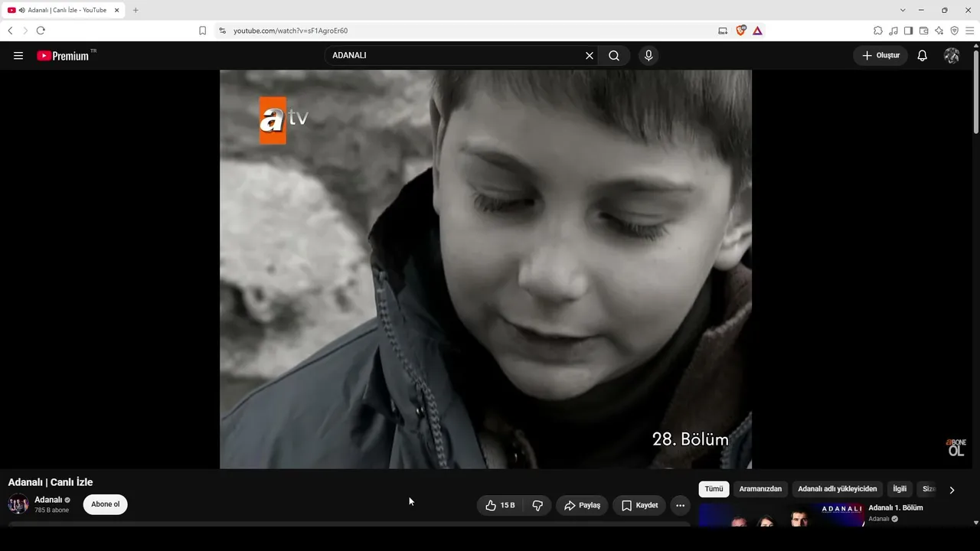Open the account avatar menu
980x551 pixels.
[952, 56]
